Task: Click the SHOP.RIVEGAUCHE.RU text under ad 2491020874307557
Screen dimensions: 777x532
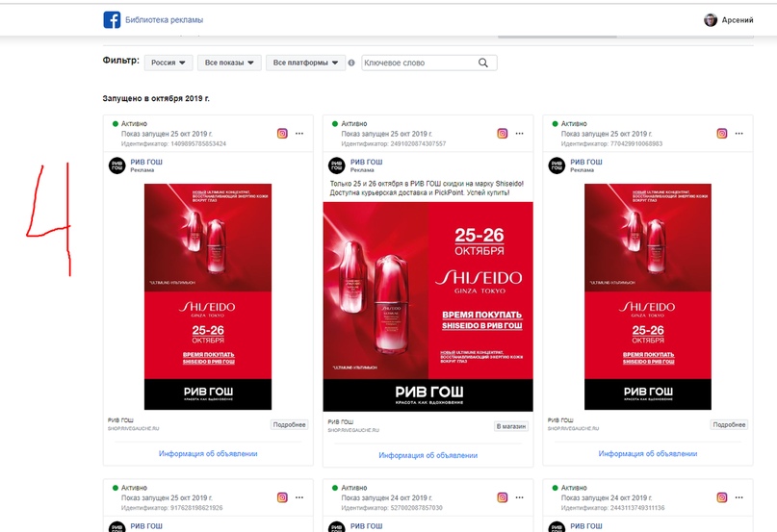Action: (353, 430)
